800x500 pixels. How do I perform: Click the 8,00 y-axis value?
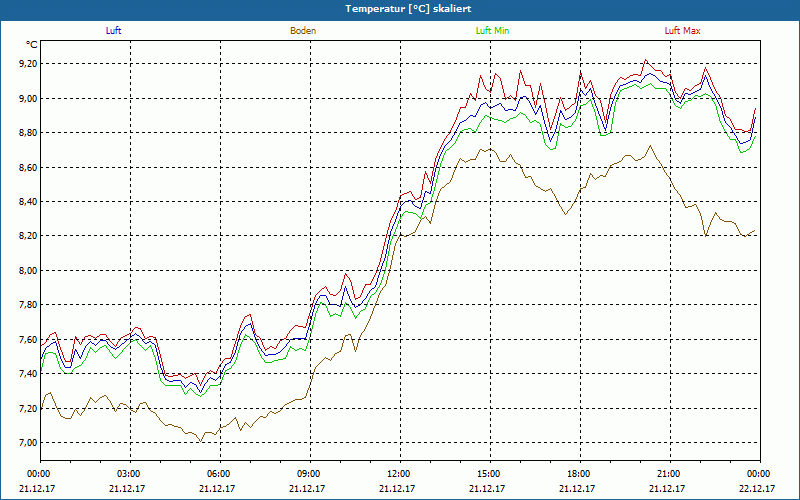[x=29, y=270]
